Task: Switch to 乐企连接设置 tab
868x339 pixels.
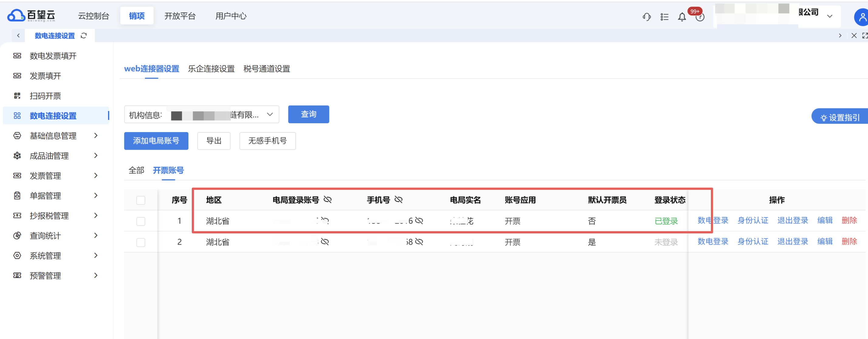Action: [211, 69]
